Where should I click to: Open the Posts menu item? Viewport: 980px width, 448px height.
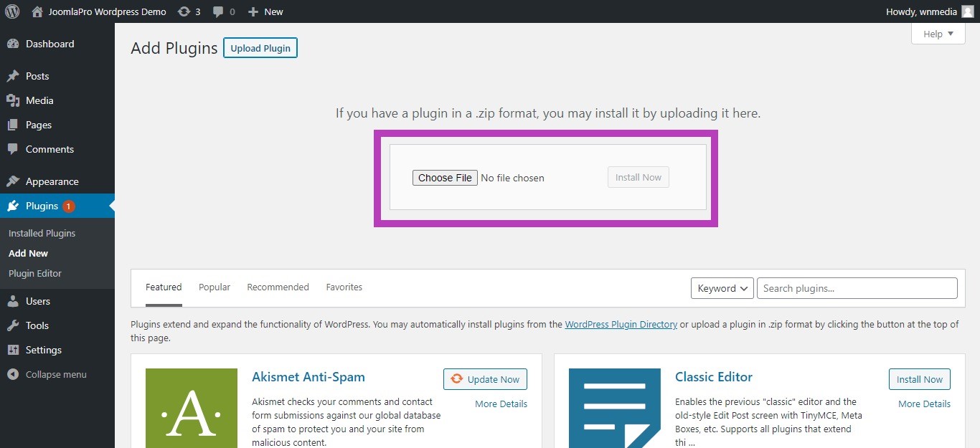pos(57,76)
